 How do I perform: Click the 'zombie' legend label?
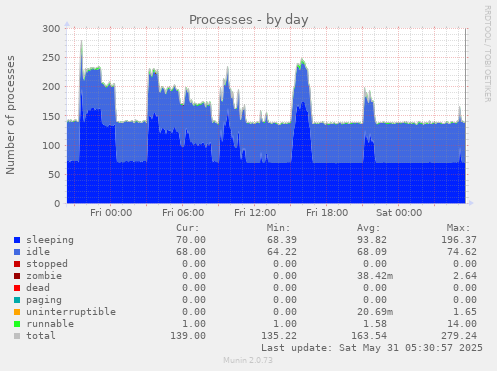point(44,276)
